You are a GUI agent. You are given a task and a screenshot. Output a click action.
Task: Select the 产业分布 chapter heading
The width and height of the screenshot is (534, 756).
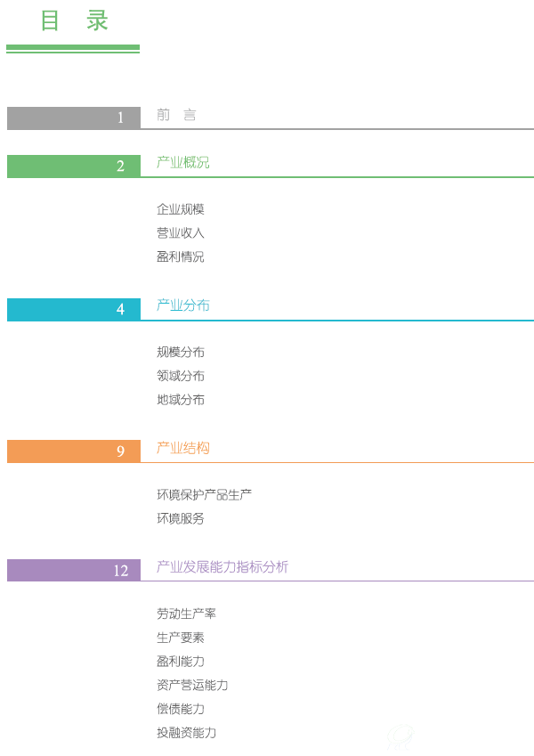[x=182, y=305]
